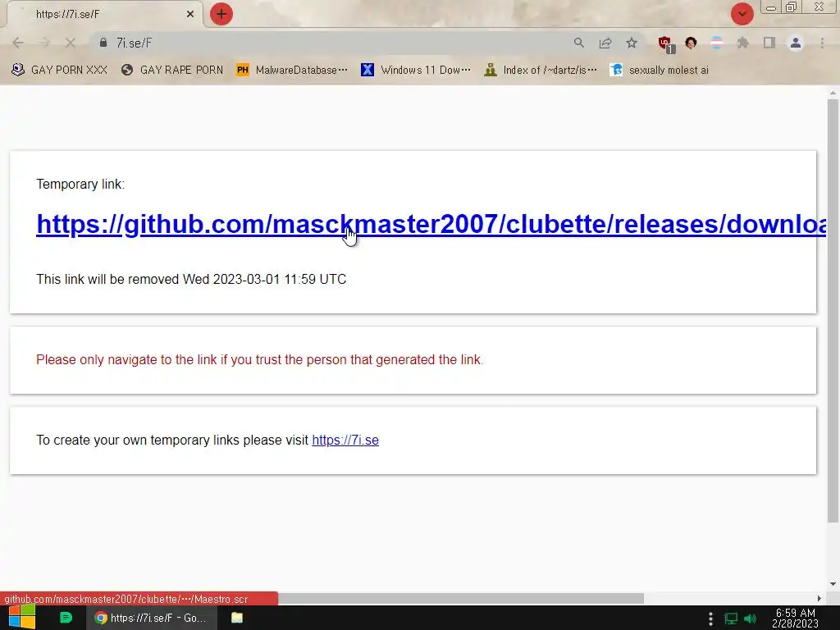Open the Index of /~dartz/is… bookmark
This screenshot has width=840, height=630.
tap(540, 71)
